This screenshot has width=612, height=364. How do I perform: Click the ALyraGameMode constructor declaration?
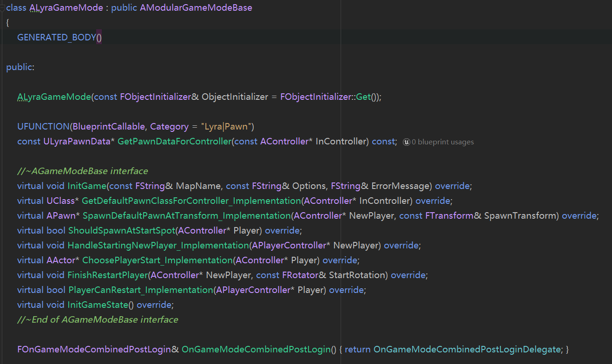[53, 97]
